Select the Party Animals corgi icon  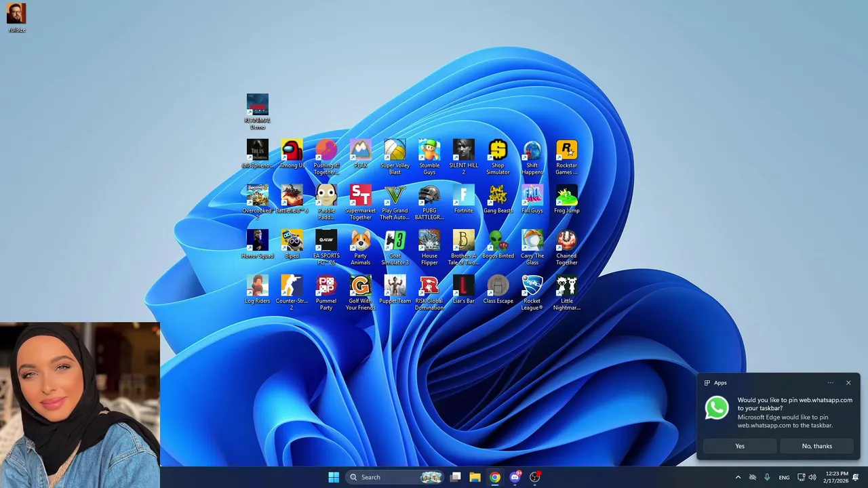[x=361, y=247]
